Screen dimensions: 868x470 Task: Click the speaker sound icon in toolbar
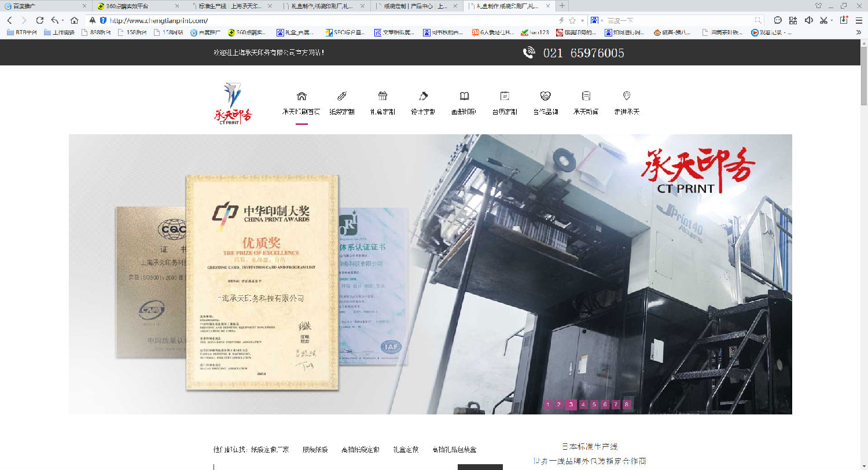(x=808, y=20)
